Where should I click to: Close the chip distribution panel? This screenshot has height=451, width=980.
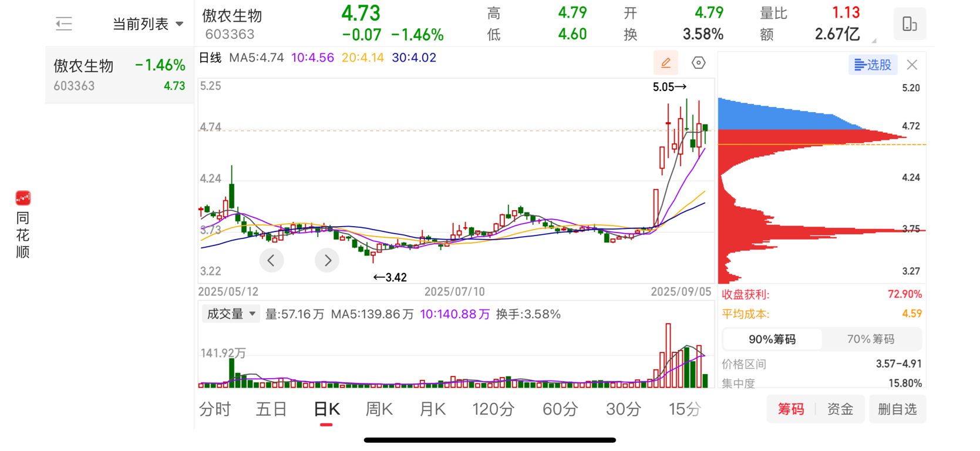coord(912,65)
